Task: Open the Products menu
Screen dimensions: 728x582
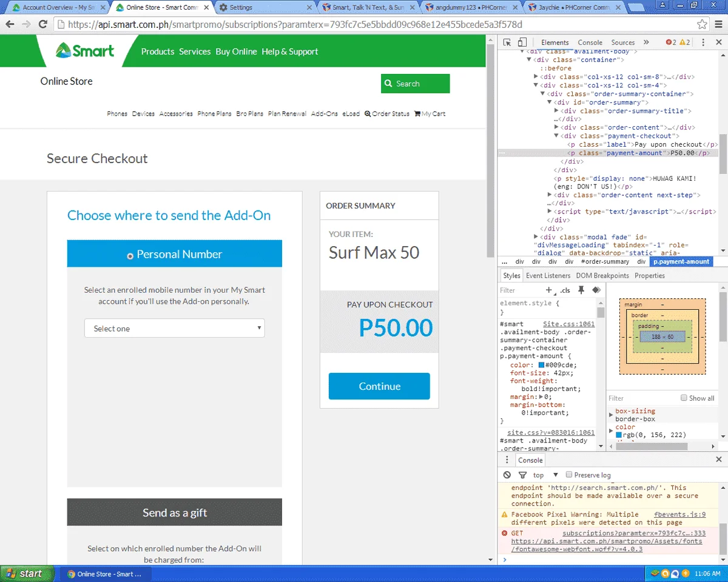Action: pos(158,52)
